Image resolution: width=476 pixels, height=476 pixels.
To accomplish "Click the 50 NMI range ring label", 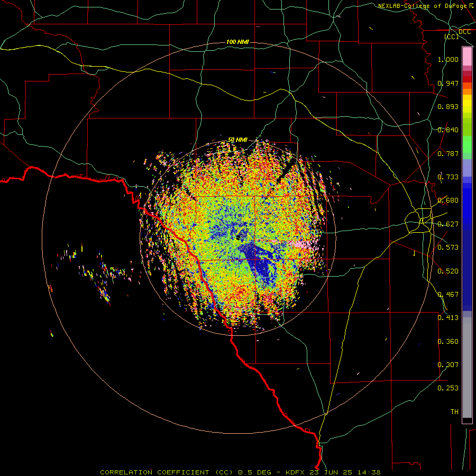I will [237, 140].
